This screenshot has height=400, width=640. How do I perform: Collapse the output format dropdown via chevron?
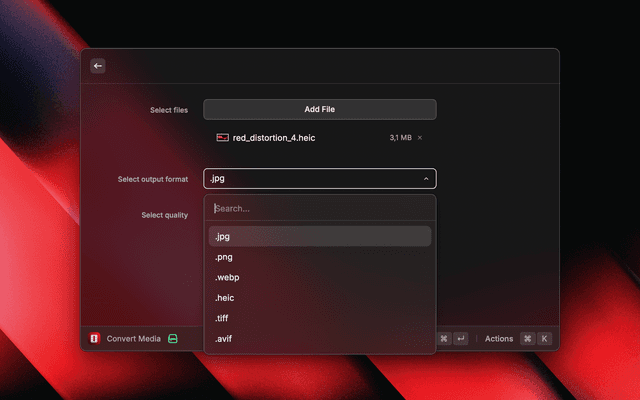[x=426, y=179]
